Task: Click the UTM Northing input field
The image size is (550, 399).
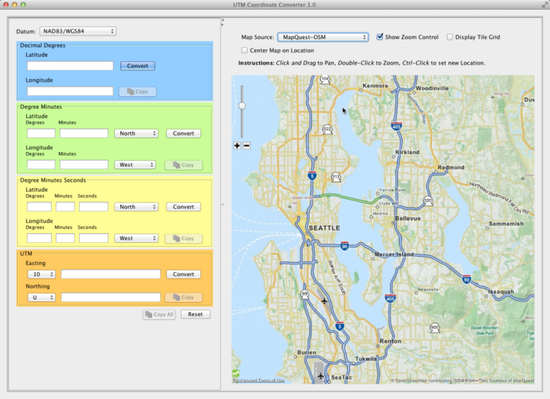Action: (111, 297)
